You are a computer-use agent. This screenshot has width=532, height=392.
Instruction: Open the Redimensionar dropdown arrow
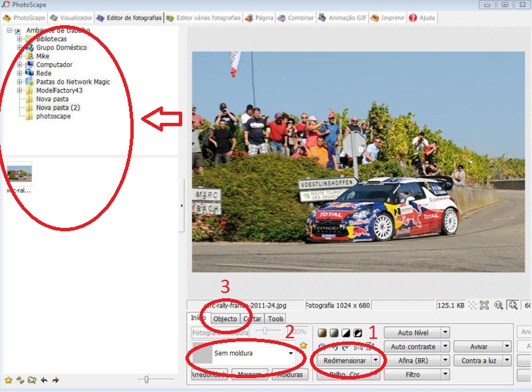pyautogui.click(x=376, y=361)
